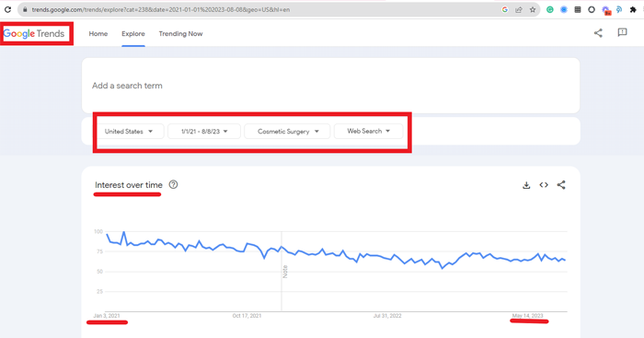Click the Jul 31, 2022 axis label

tap(387, 316)
